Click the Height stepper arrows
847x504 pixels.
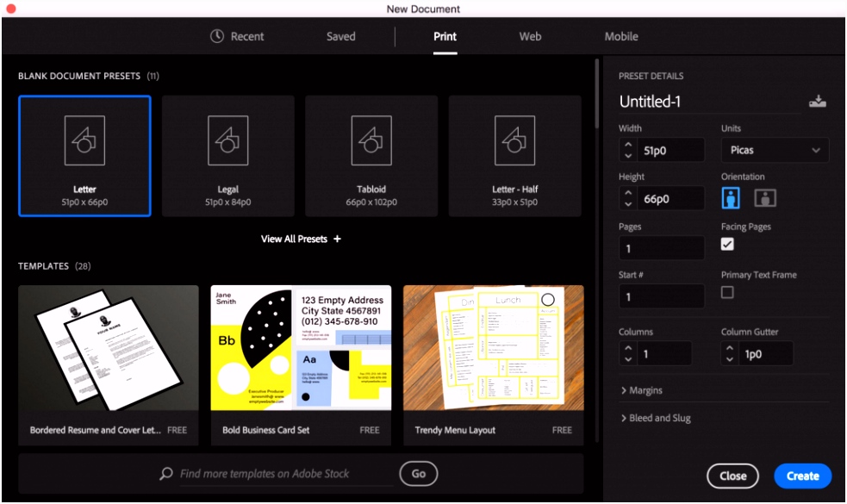tap(627, 198)
